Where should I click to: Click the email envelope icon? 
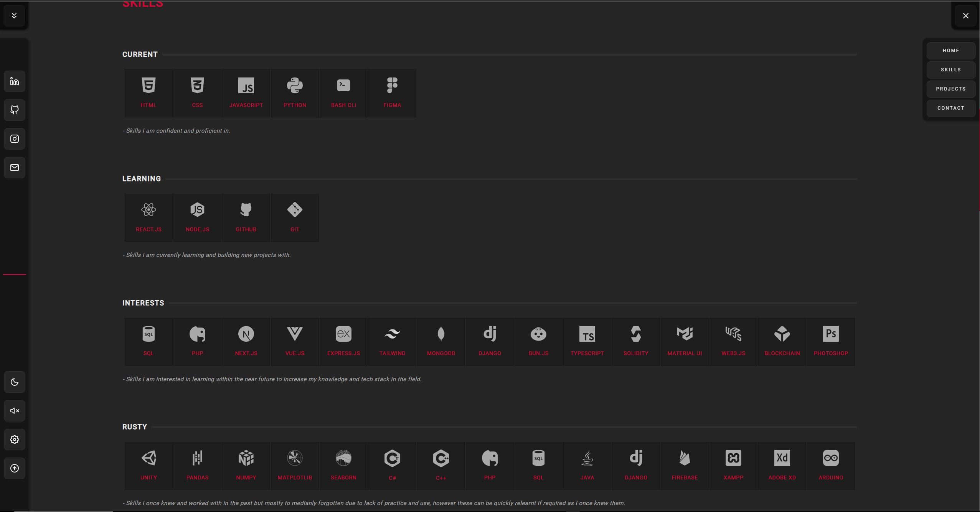click(x=15, y=168)
